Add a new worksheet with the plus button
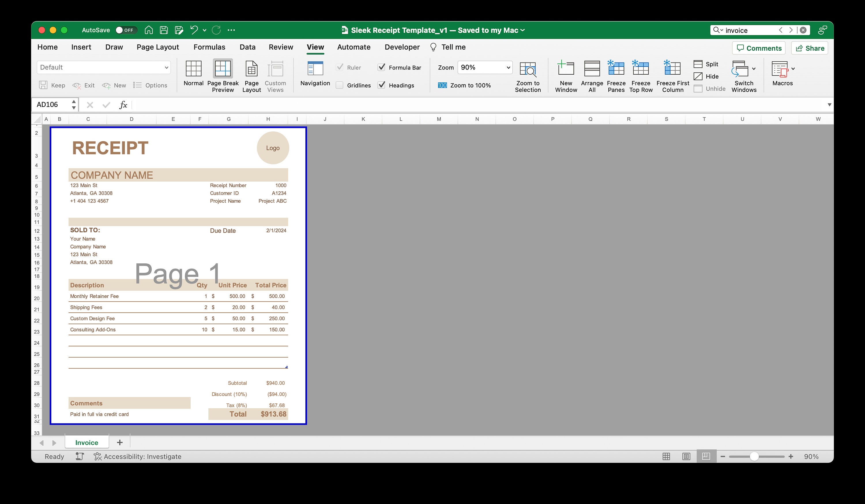This screenshot has width=865, height=504. pyautogui.click(x=119, y=442)
